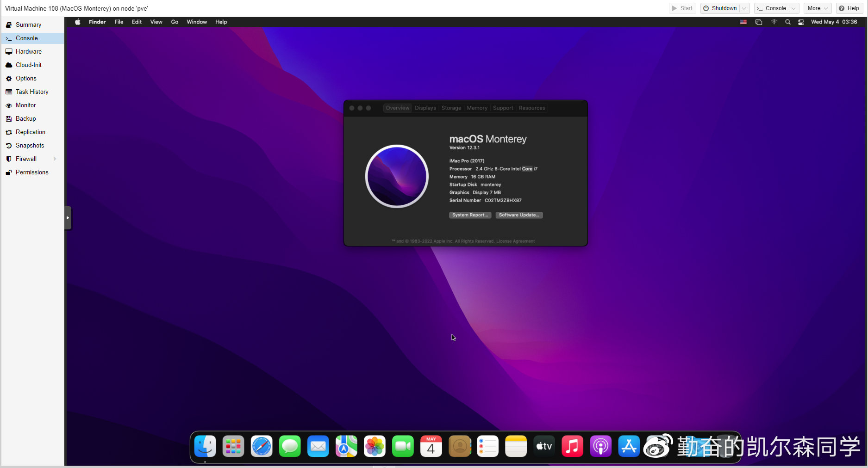868x468 pixels.
Task: Open the Console dropdown arrow in toolbar
Action: tap(793, 8)
